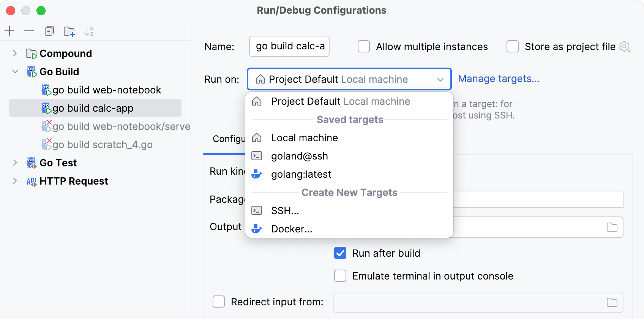Toggle Store as project file checkbox
644x319 pixels.
[513, 47]
